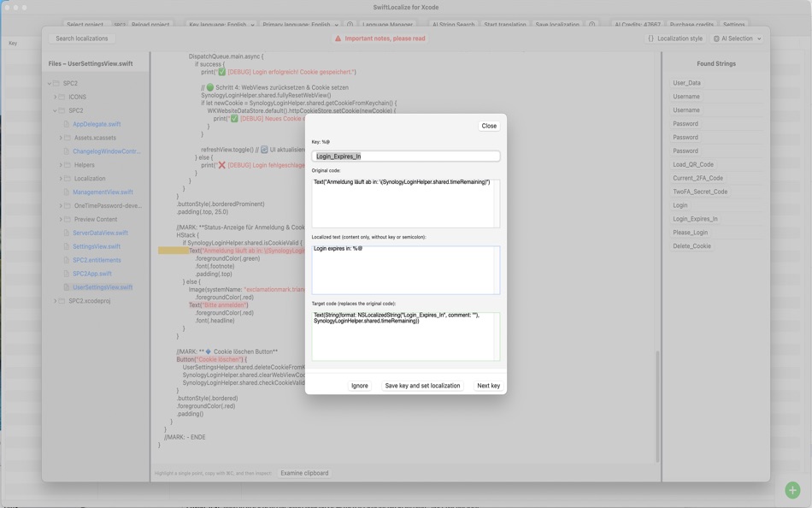Click the SPC2App.swift file icon

pos(67,274)
